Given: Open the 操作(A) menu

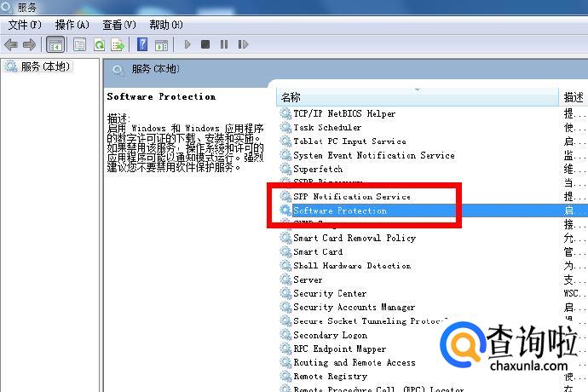Looking at the screenshot, I should (72, 25).
